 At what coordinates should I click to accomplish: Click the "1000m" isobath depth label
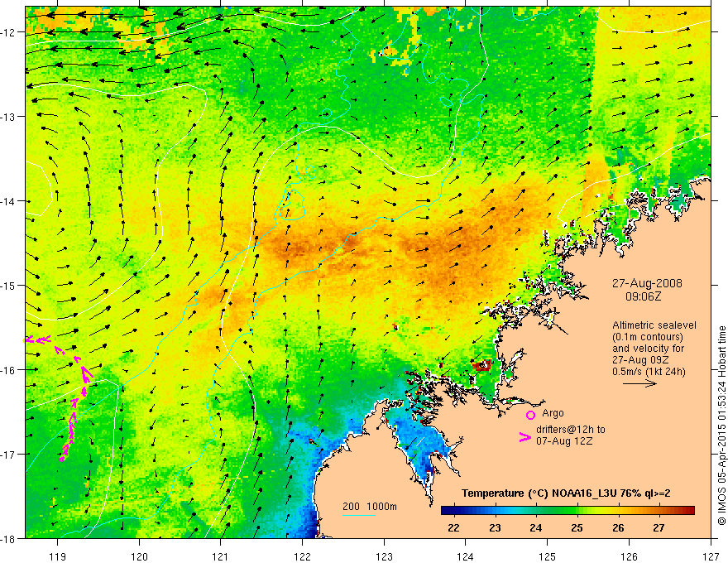[381, 507]
